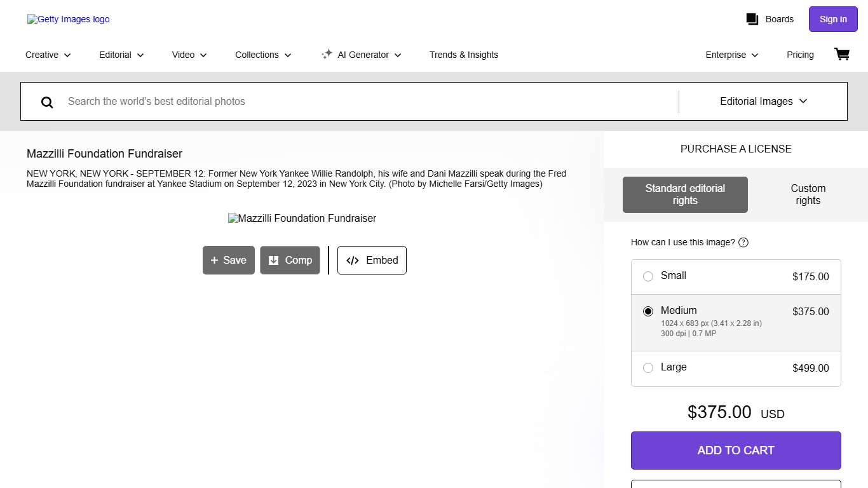Select the Medium size radio button
The width and height of the screenshot is (868, 488).
pyautogui.click(x=648, y=311)
